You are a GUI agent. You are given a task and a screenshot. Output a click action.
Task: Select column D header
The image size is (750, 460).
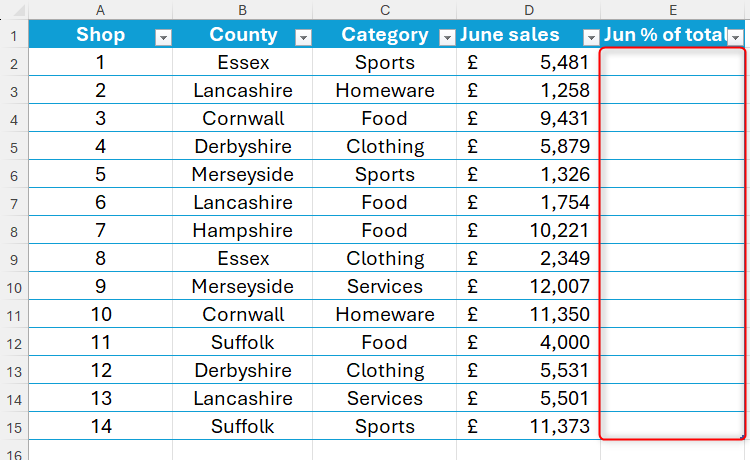529,10
